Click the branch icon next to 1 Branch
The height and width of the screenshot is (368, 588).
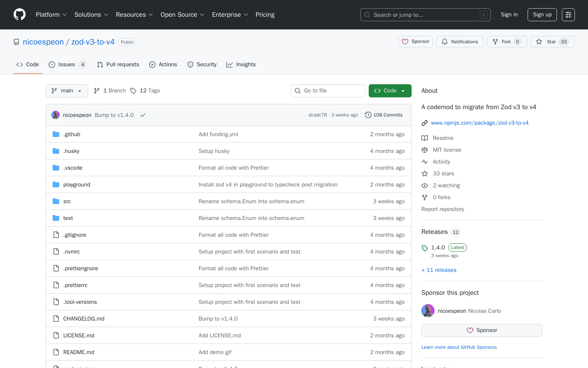96,90
